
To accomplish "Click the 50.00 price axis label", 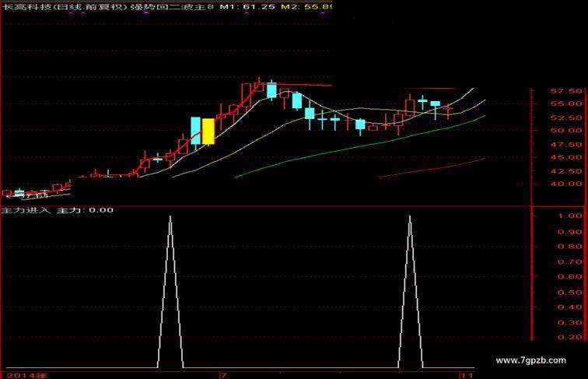I will pyautogui.click(x=566, y=131).
